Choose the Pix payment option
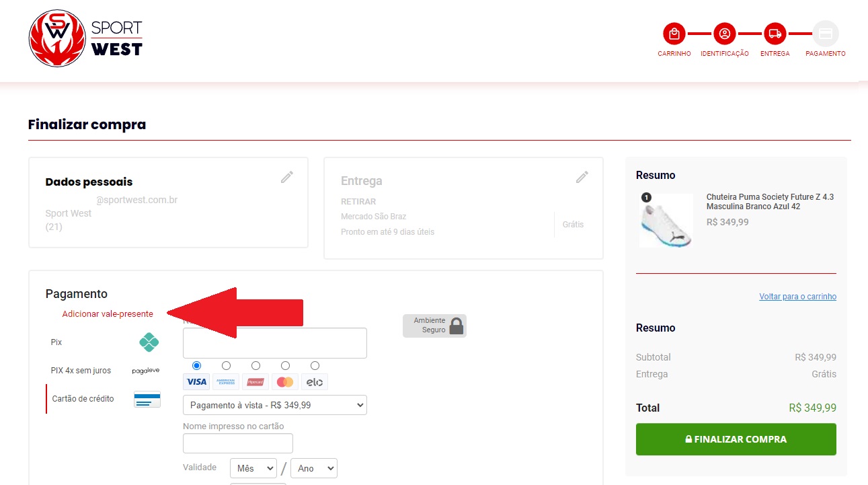 click(x=105, y=342)
